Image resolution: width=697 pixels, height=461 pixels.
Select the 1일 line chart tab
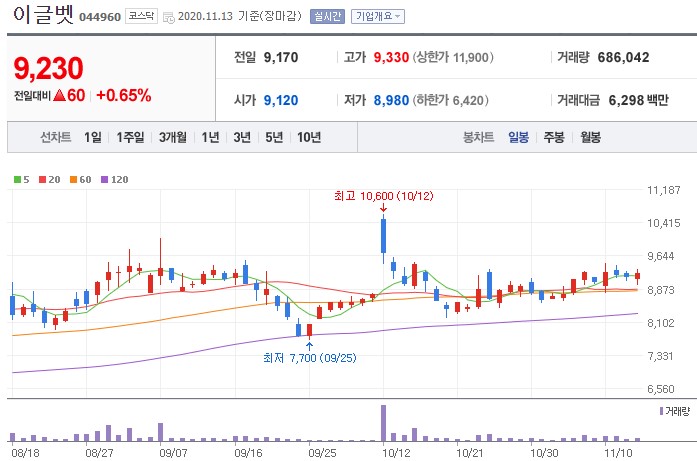coord(93,137)
